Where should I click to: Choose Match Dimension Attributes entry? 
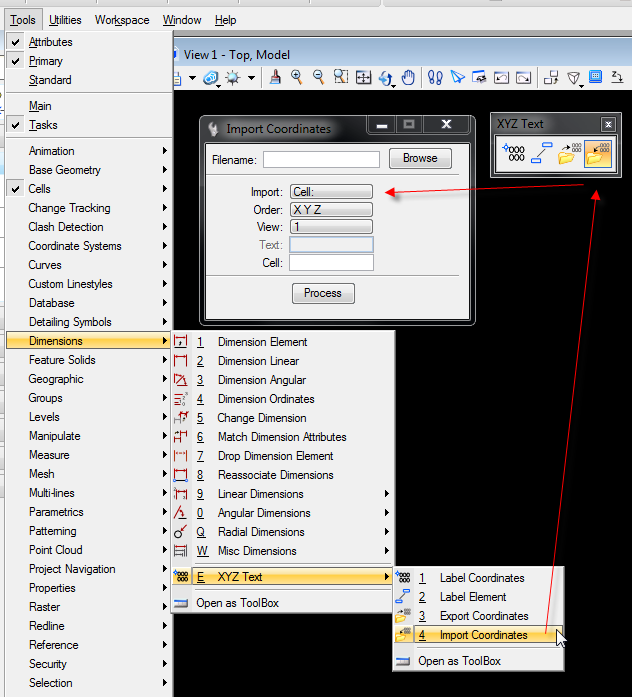(283, 437)
